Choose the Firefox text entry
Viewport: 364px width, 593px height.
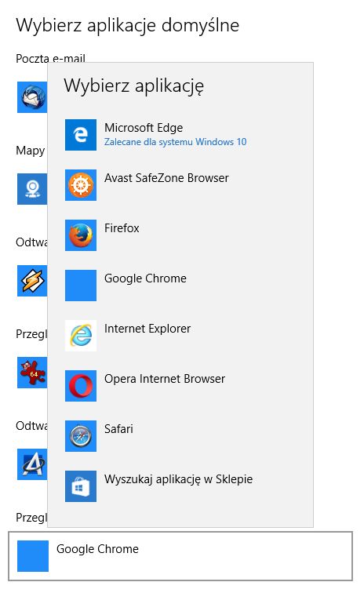pos(122,228)
